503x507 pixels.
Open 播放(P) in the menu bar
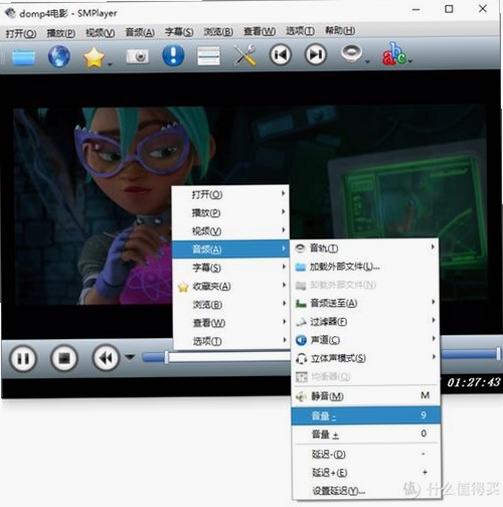click(61, 33)
